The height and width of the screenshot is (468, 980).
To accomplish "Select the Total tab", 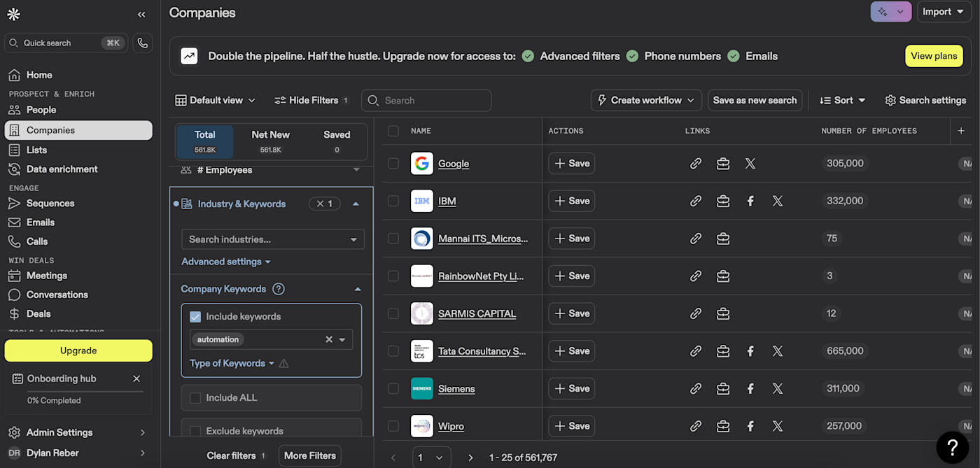I will coord(205,141).
